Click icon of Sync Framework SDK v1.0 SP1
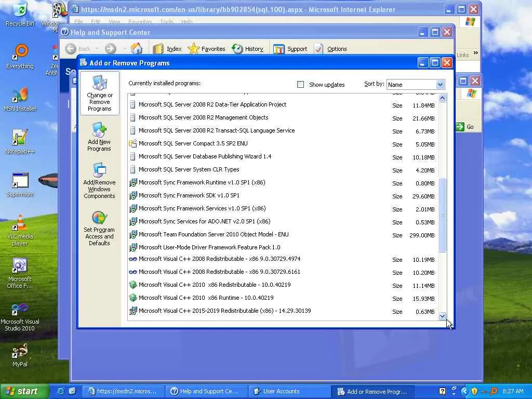Image resolution: width=532 pixels, height=399 pixels. pyautogui.click(x=132, y=195)
